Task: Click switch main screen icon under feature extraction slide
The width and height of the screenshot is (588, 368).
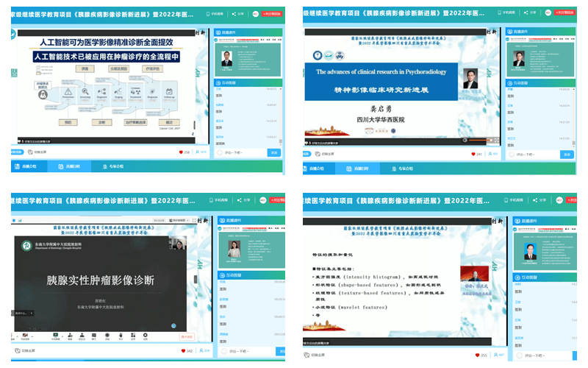Action: [x=306, y=355]
